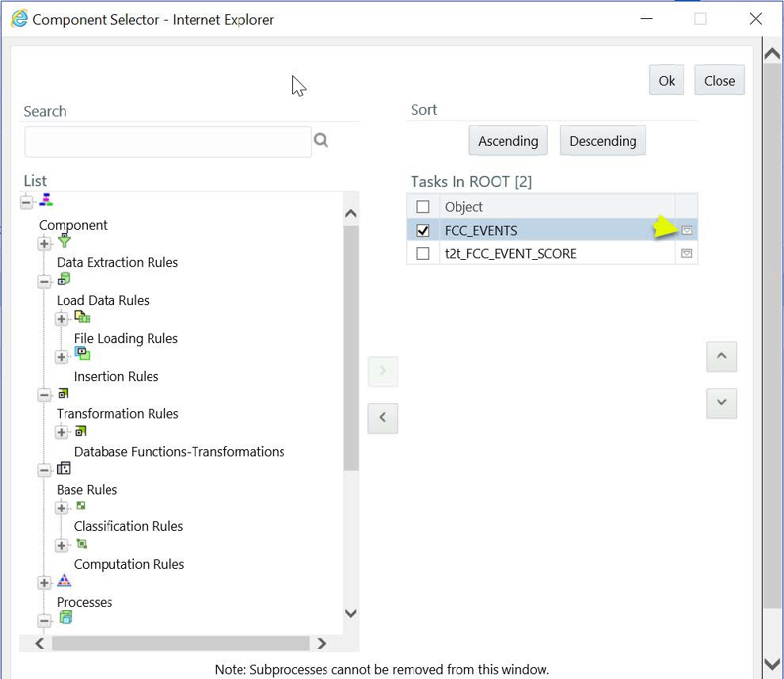Click the Load Data Rules database icon
The height and width of the screenshot is (679, 784).
pyautogui.click(x=63, y=280)
